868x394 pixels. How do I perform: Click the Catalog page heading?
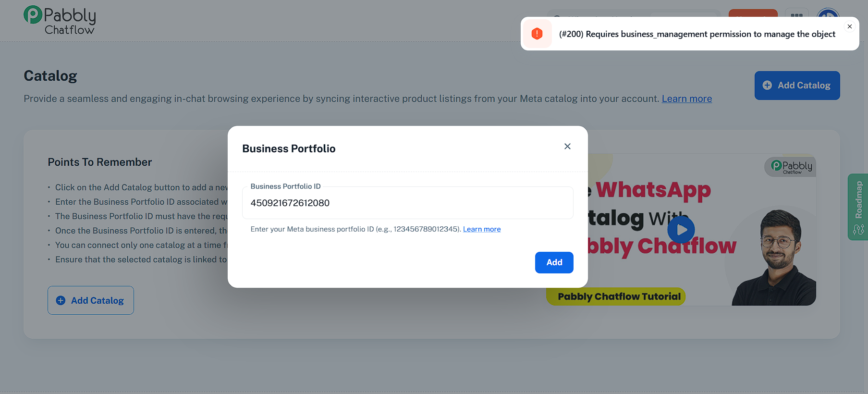coord(50,76)
